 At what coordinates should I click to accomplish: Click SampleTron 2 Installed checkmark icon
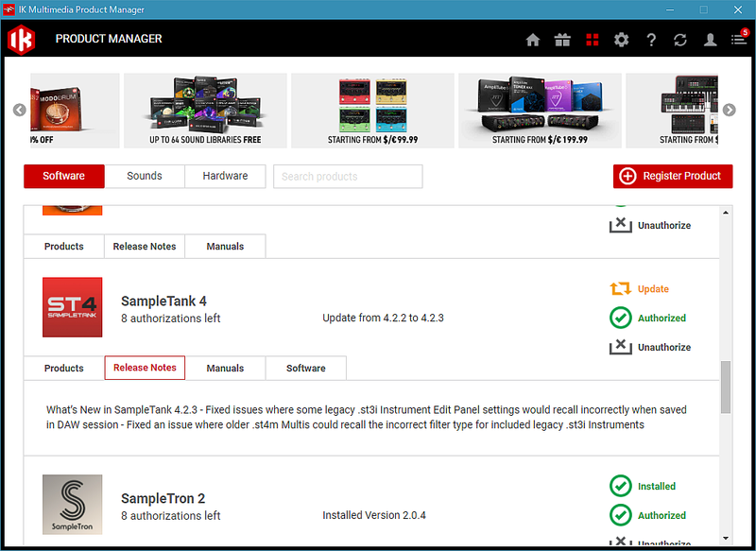(x=621, y=486)
